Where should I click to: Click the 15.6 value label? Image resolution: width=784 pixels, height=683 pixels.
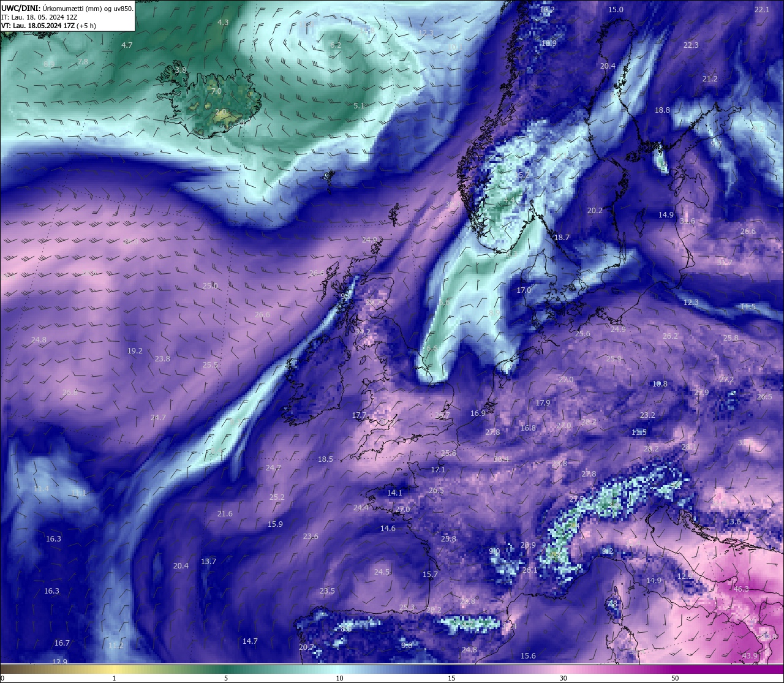tap(528, 656)
